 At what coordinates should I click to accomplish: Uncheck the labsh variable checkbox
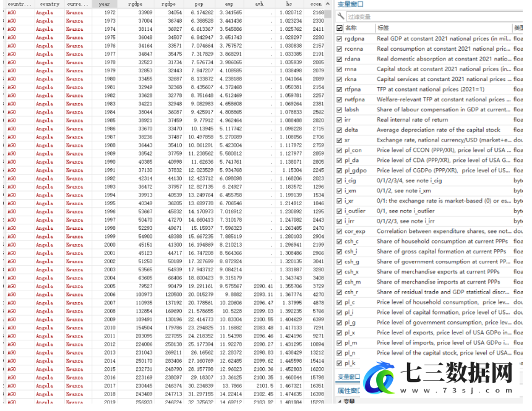click(x=339, y=110)
